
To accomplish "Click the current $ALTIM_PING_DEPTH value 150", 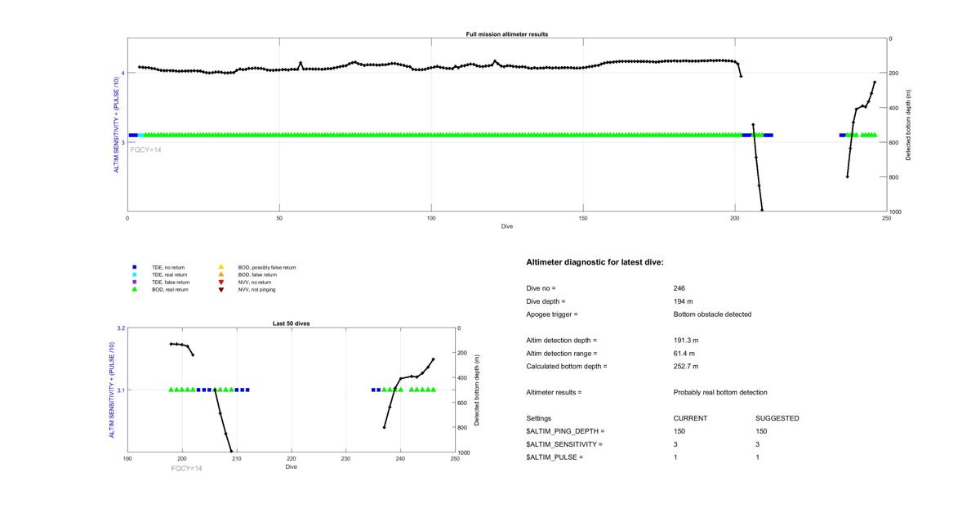I will [x=679, y=431].
